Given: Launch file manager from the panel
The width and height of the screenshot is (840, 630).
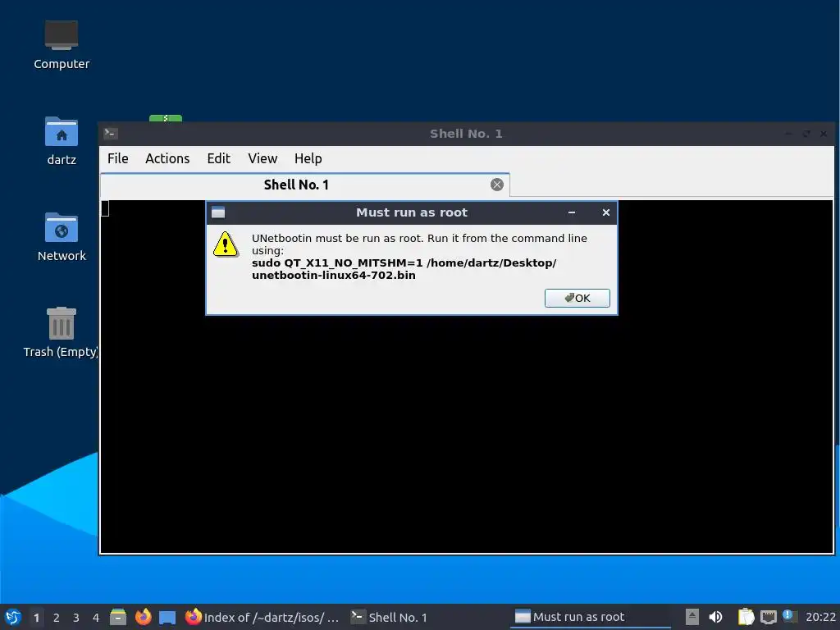Looking at the screenshot, I should click(x=118, y=617).
